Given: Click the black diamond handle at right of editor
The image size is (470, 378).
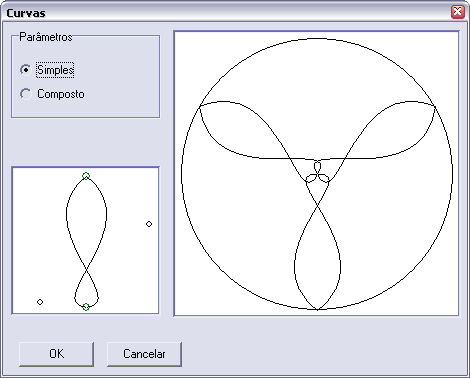Looking at the screenshot, I should pos(149,224).
